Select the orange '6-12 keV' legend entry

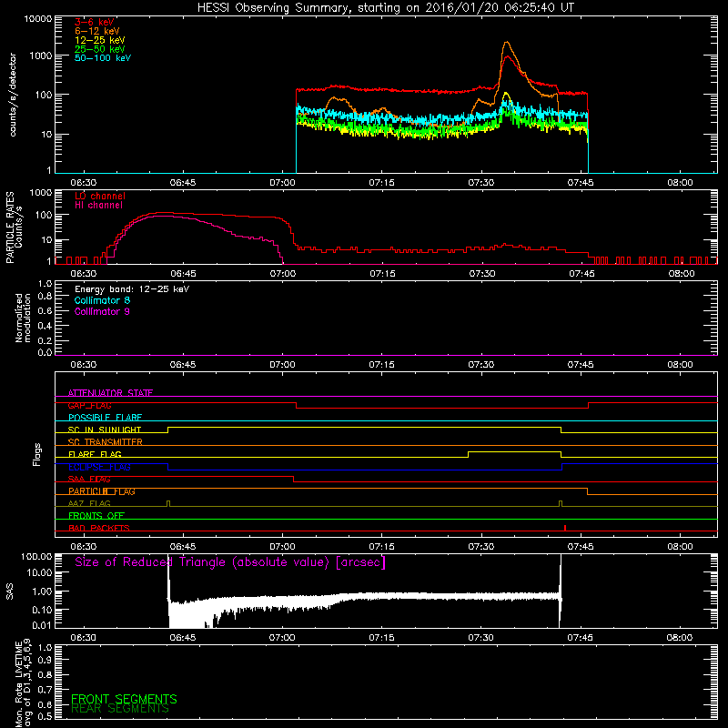point(97,31)
